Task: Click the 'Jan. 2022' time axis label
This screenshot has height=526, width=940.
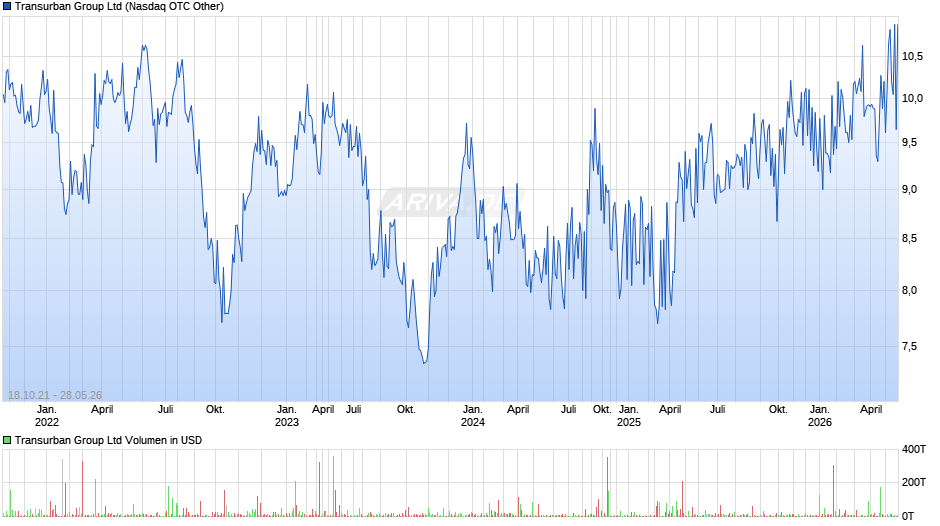Action: tap(47, 416)
